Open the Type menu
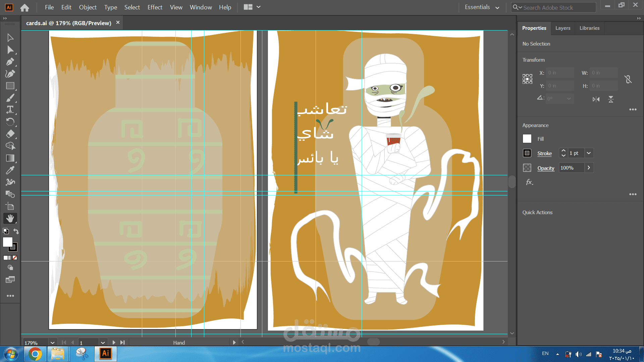This screenshot has height=362, width=644. point(110,7)
